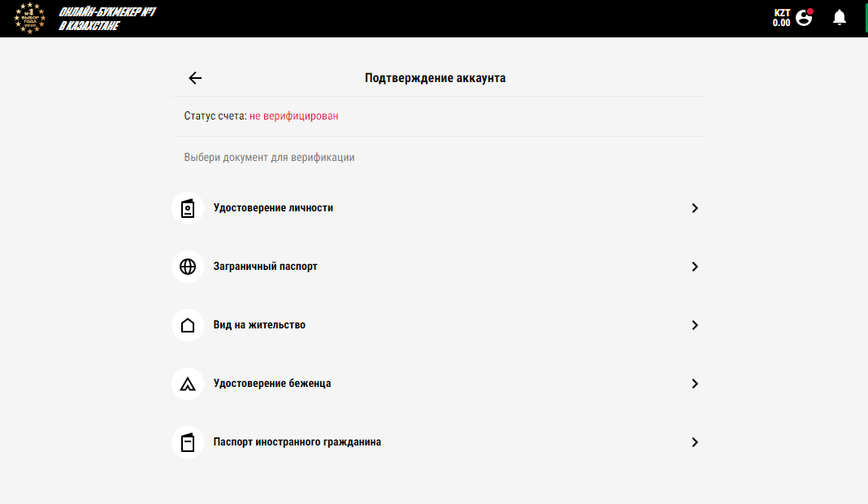Select Заграничный паспорт document
Viewport: 868px width, 504px height.
coord(437,267)
